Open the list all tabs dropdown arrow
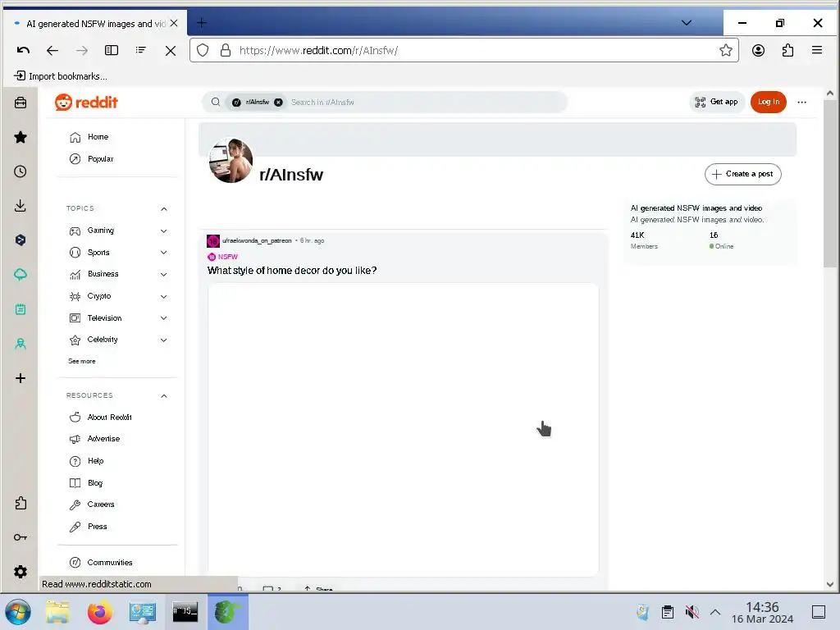 pyautogui.click(x=687, y=22)
